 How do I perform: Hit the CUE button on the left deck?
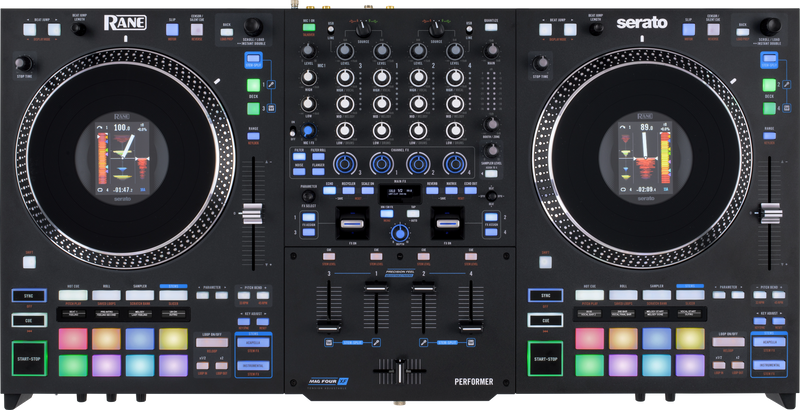tap(29, 320)
